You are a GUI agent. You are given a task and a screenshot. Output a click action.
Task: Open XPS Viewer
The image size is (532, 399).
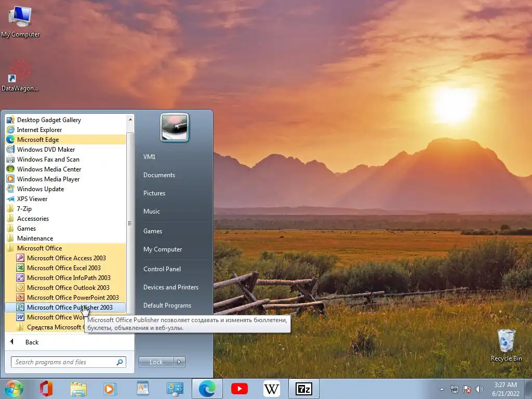65,198
